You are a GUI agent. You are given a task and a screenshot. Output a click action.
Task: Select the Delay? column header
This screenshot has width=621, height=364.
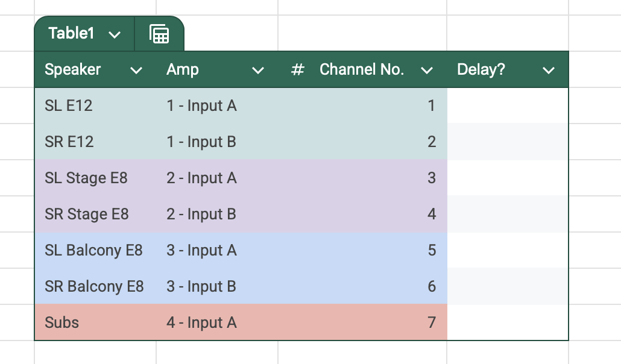point(508,69)
